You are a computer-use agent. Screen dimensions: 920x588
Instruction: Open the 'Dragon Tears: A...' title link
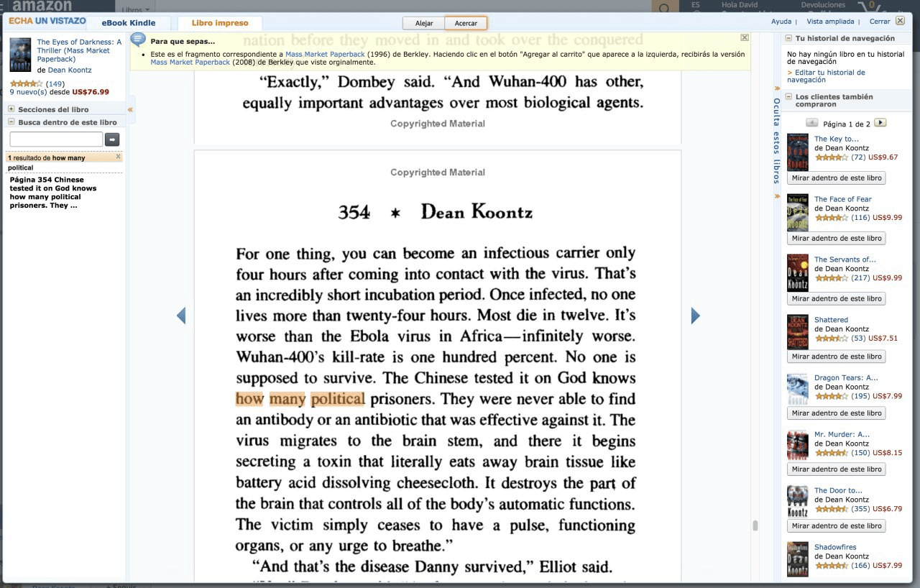[846, 377]
